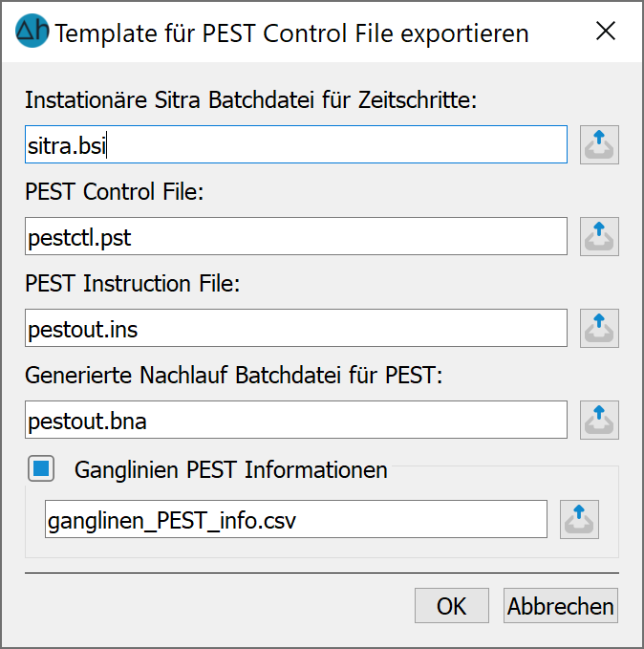Click the PEST Instruction File label
The width and height of the screenshot is (644, 649).
[x=133, y=284]
